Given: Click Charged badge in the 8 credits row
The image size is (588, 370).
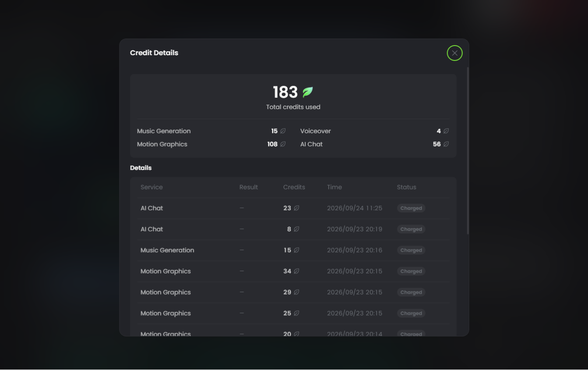Looking at the screenshot, I should point(411,229).
